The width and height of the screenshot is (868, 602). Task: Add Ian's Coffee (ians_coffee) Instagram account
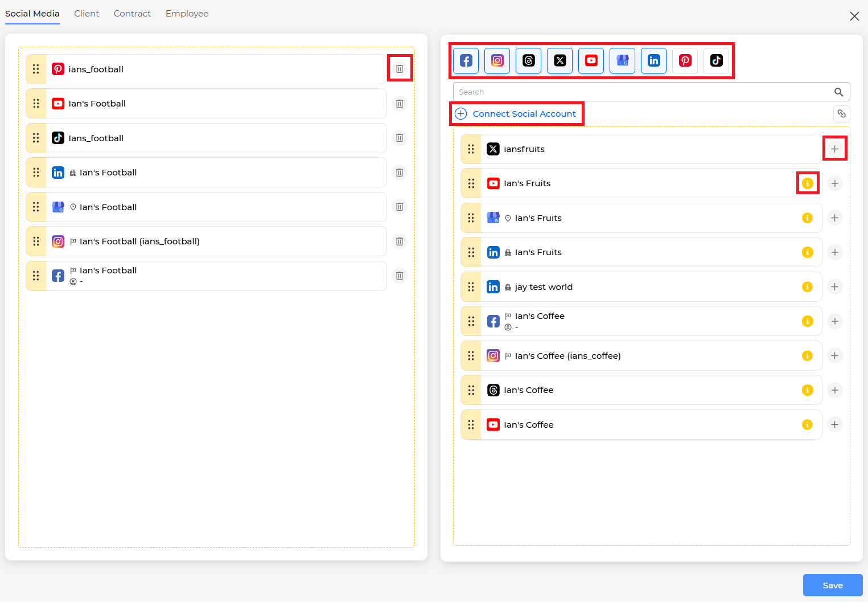tap(835, 356)
